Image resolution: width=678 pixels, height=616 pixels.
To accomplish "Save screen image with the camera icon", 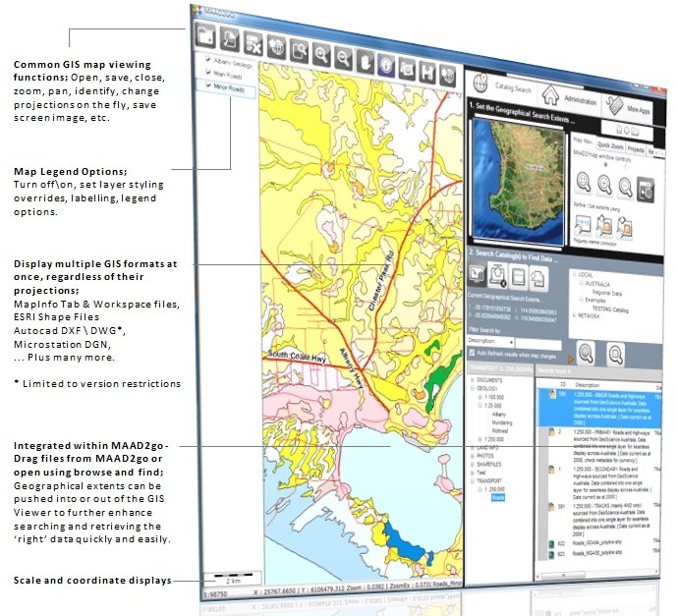I will click(408, 69).
